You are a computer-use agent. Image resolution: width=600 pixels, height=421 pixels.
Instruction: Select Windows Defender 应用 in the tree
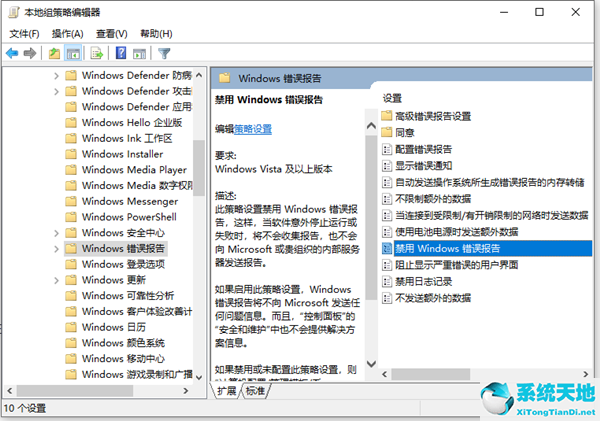[137, 107]
